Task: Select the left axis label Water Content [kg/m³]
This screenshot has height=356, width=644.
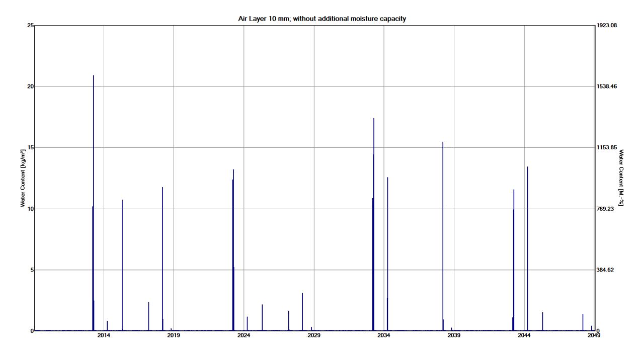Action: pyautogui.click(x=23, y=179)
